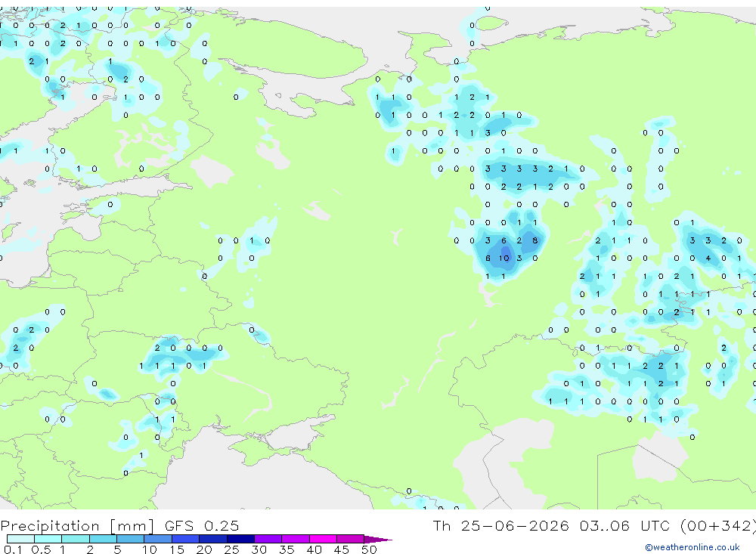The width and height of the screenshot is (756, 554).
Task: Select the 10–15 mm legend color swatch
Action: (158, 539)
